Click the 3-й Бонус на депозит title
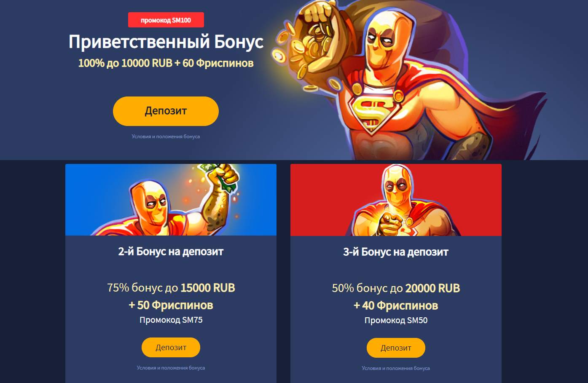 (396, 252)
